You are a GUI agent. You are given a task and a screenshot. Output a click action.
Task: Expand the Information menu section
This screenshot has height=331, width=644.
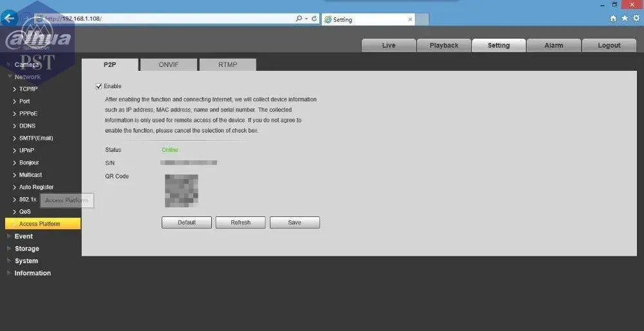point(32,273)
